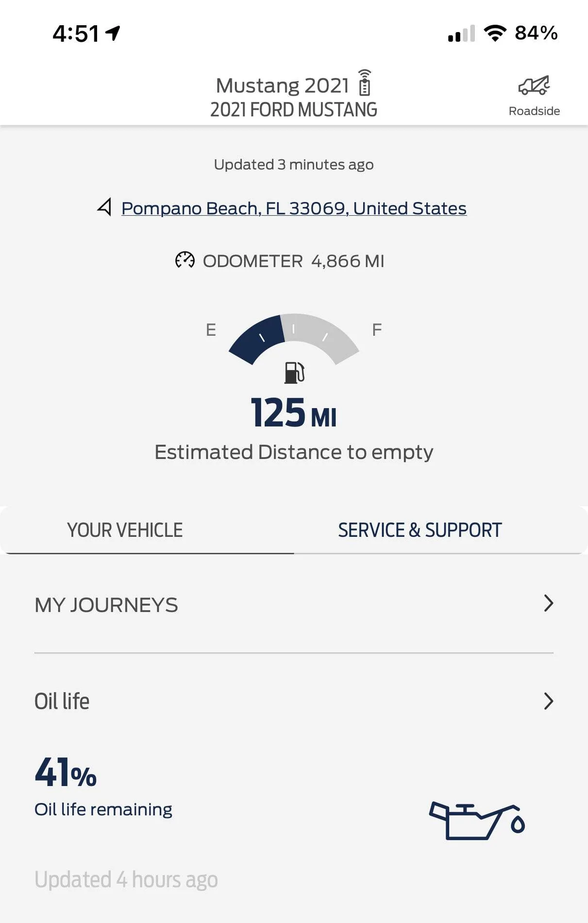Open Oil life details via chevron
Viewport: 588px width, 923px height.
click(x=549, y=701)
